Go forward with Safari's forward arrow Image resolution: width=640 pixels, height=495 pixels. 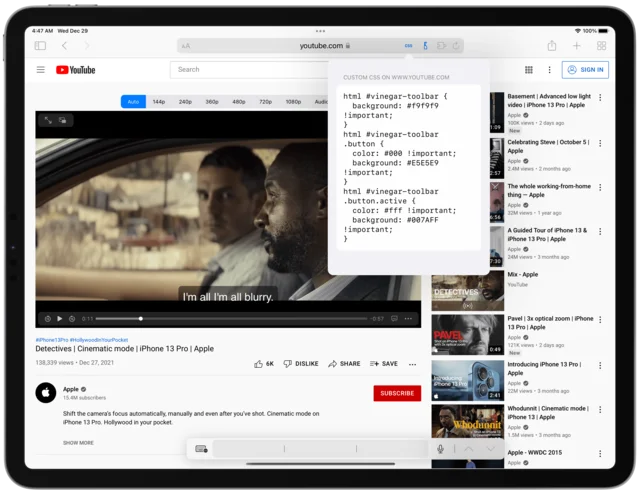pos(87,46)
